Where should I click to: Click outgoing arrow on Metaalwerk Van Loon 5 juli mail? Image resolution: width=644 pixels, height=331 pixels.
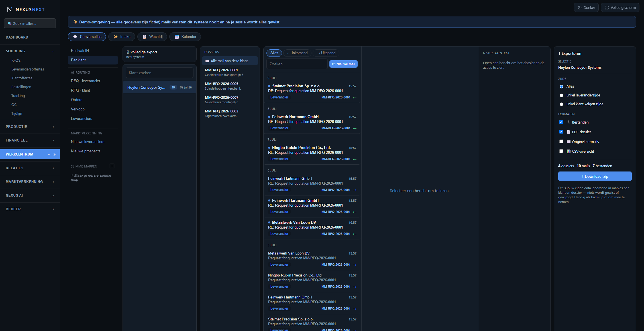(354, 265)
